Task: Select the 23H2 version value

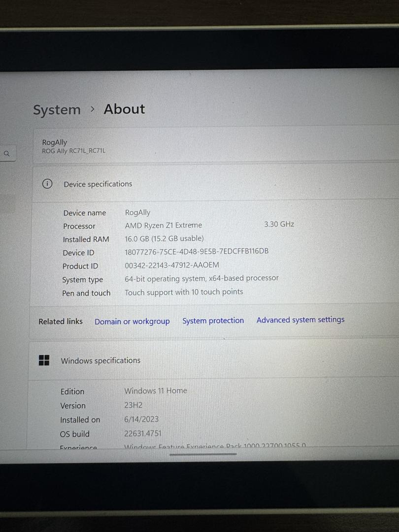Action: point(133,405)
